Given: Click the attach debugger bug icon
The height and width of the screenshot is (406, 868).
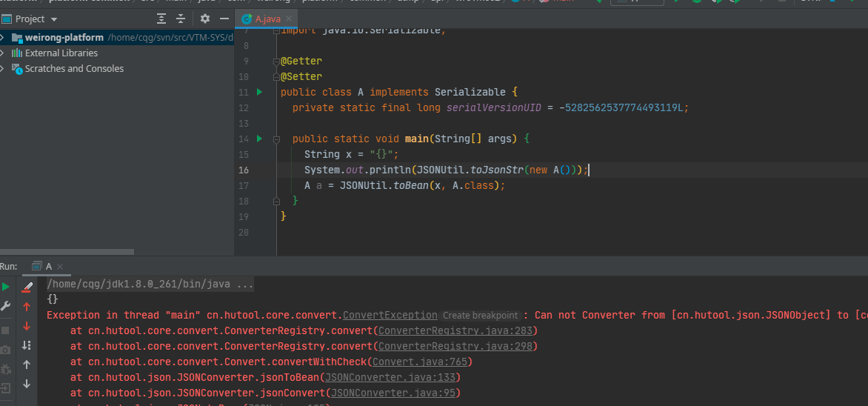Looking at the screenshot, I should pos(5,369).
